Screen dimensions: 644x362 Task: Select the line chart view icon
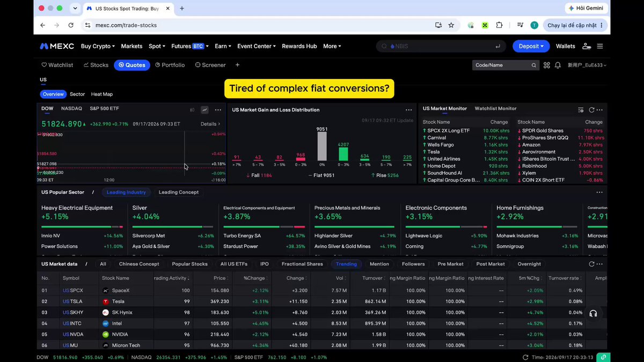click(x=204, y=109)
